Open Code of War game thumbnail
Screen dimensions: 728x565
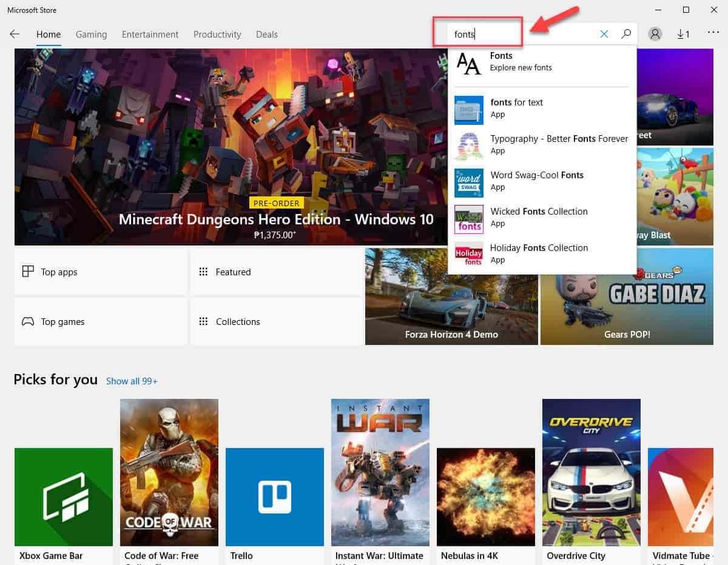coord(169,472)
